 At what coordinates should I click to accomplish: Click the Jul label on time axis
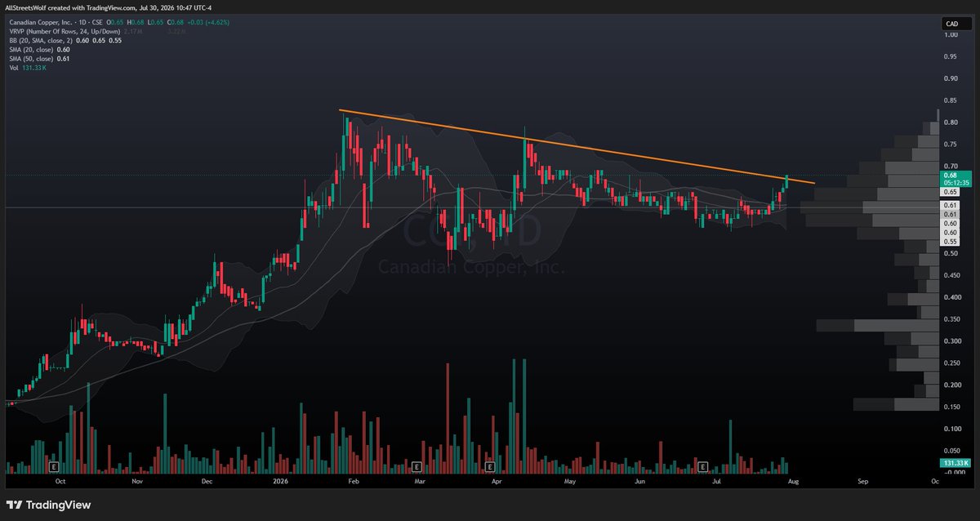pyautogui.click(x=717, y=483)
